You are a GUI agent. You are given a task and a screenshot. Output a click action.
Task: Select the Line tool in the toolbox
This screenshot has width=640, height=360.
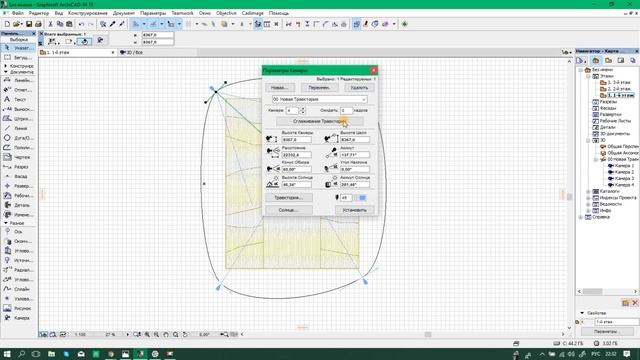[x=18, y=128]
